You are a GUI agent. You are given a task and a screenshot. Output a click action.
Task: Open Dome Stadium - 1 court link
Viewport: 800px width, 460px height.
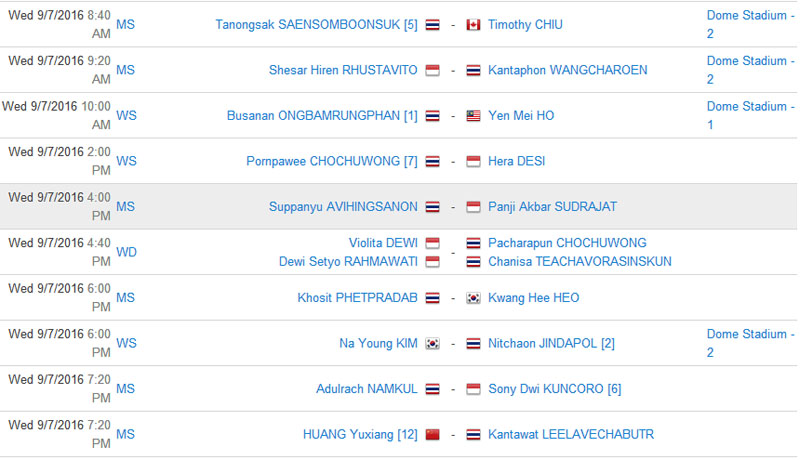pyautogui.click(x=751, y=115)
